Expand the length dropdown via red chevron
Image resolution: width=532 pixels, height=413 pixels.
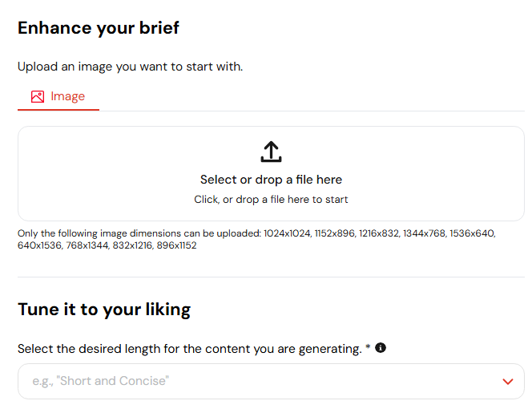(508, 382)
